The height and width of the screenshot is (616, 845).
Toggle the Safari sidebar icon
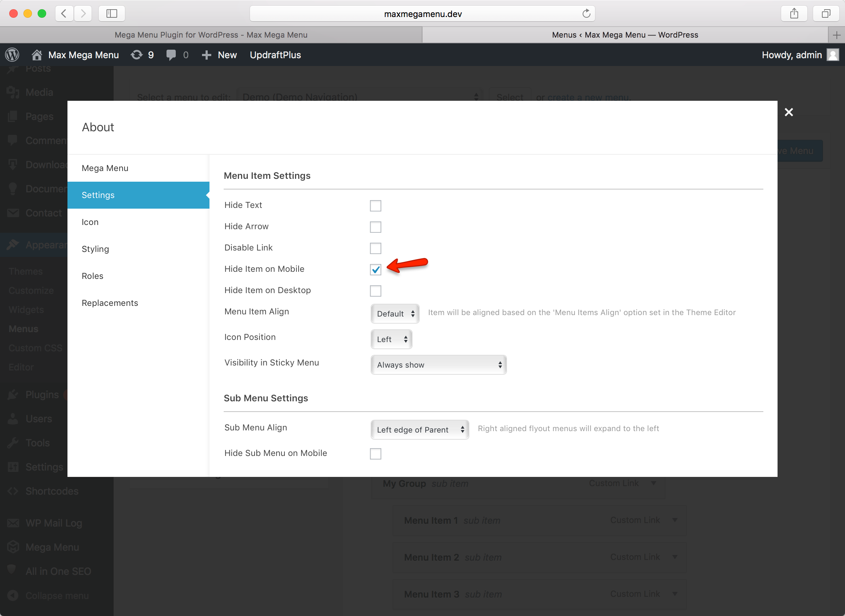click(x=111, y=14)
